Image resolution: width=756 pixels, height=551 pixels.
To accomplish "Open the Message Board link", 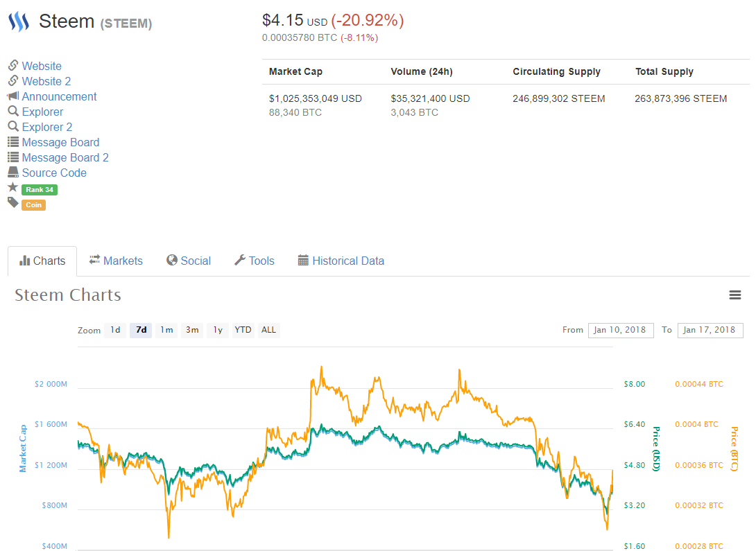I will coord(61,143).
